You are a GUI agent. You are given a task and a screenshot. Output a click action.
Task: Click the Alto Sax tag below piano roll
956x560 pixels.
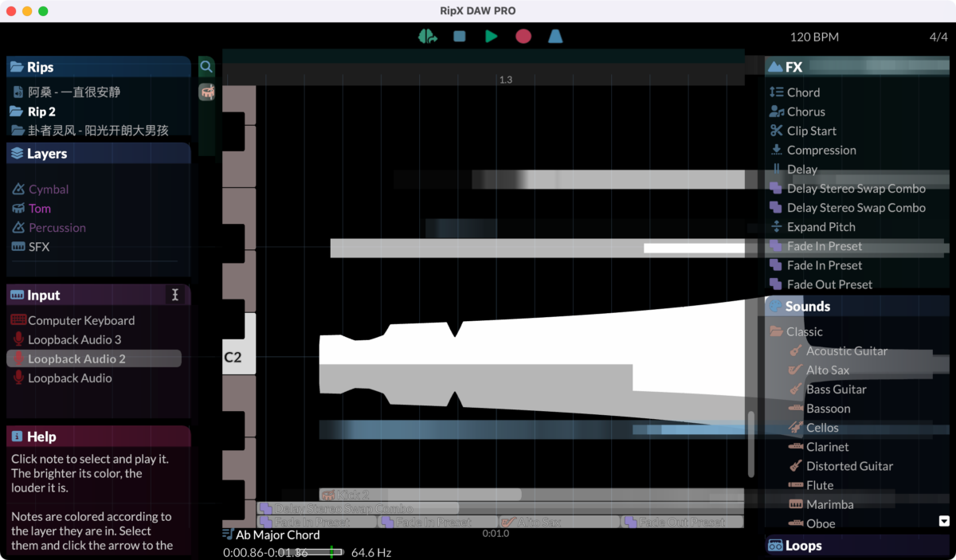tap(559, 523)
